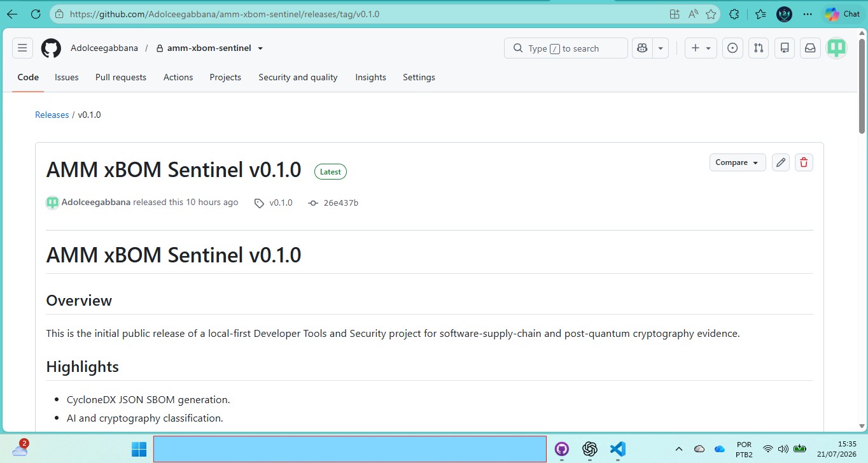The width and height of the screenshot is (868, 463).
Task: Go to the Releases breadcrumb link
Action: point(52,115)
